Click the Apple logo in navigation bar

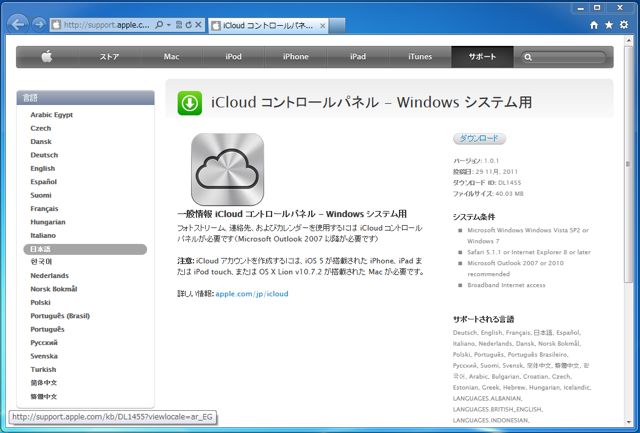point(47,57)
